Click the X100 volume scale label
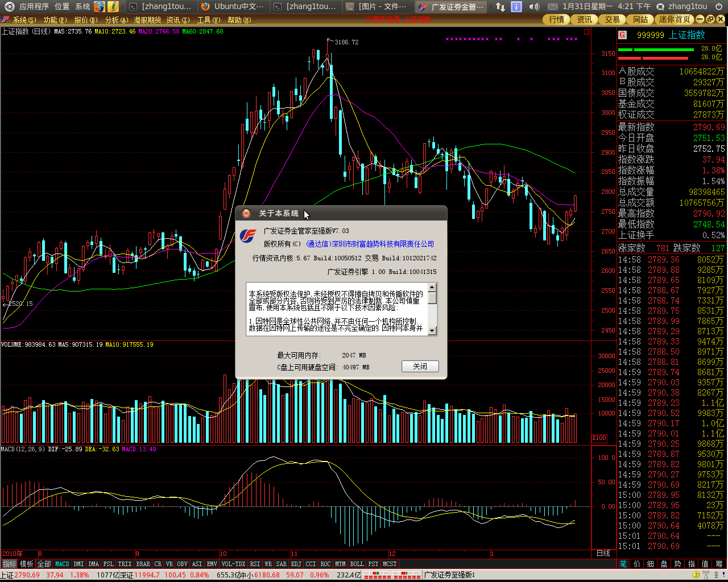Image resolution: width=728 pixels, height=582 pixels. pyautogui.click(x=599, y=438)
